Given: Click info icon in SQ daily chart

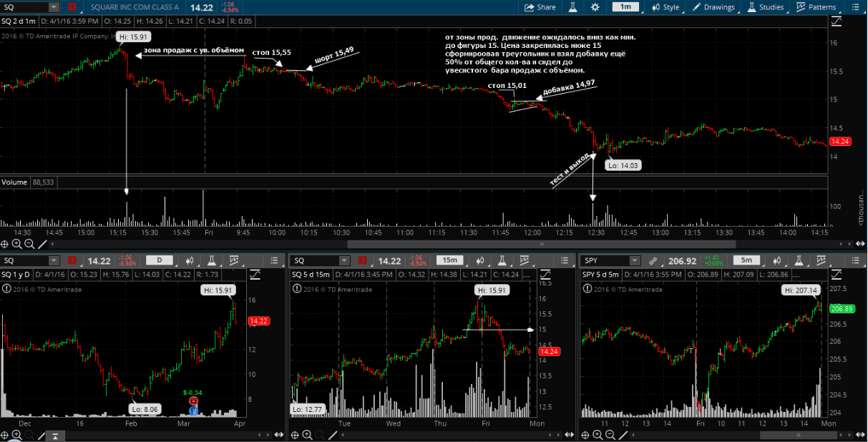Looking at the screenshot, I should pos(6,288).
